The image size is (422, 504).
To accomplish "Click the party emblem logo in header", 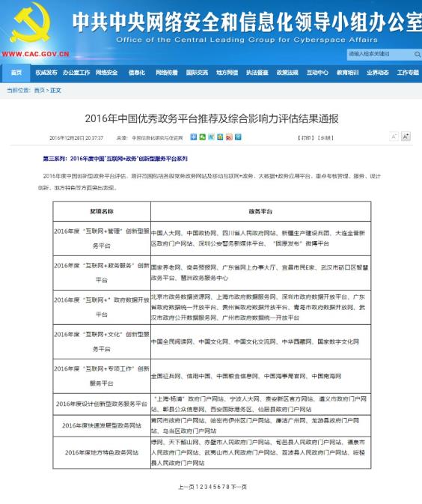I will [x=31, y=23].
